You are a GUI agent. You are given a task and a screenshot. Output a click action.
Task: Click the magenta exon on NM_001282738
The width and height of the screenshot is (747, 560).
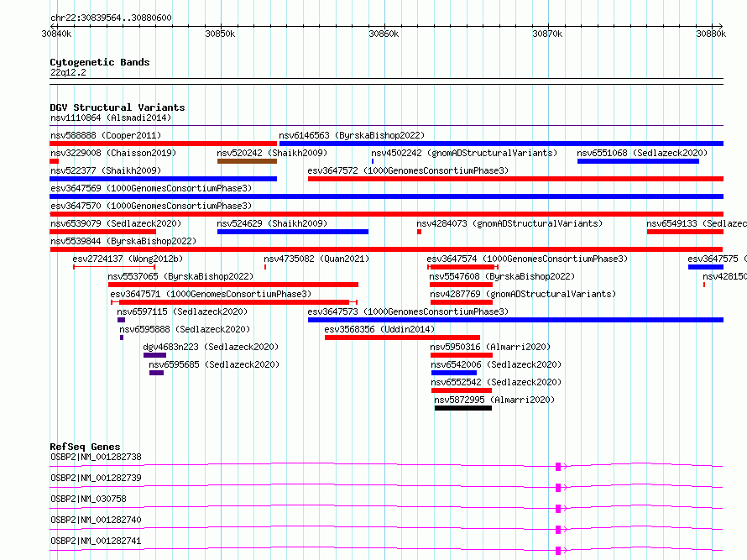tap(558, 467)
